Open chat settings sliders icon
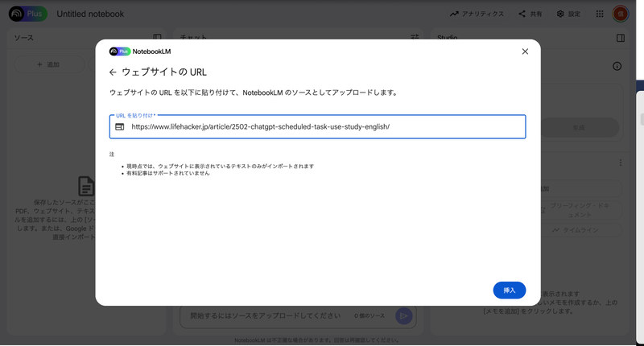Viewport: 644px width, 346px height. point(415,37)
